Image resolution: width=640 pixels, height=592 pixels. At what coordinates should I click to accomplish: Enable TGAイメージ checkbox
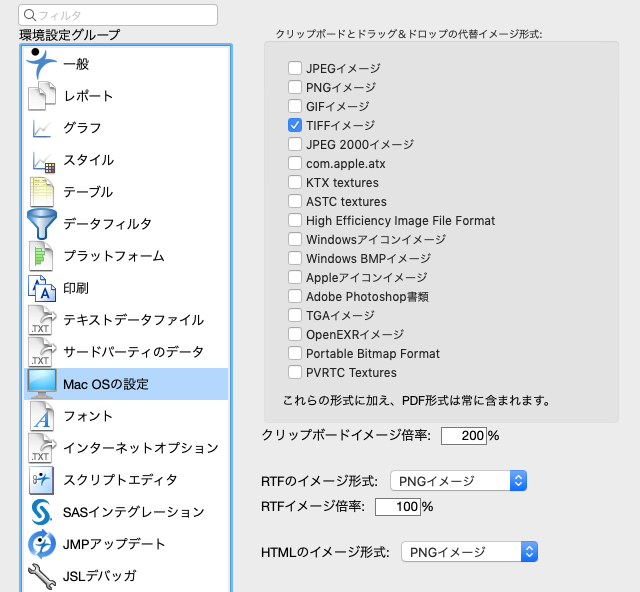tap(295, 315)
